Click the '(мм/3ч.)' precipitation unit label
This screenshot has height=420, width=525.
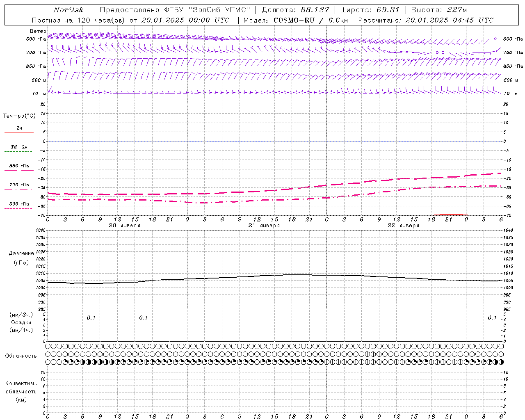point(21,315)
